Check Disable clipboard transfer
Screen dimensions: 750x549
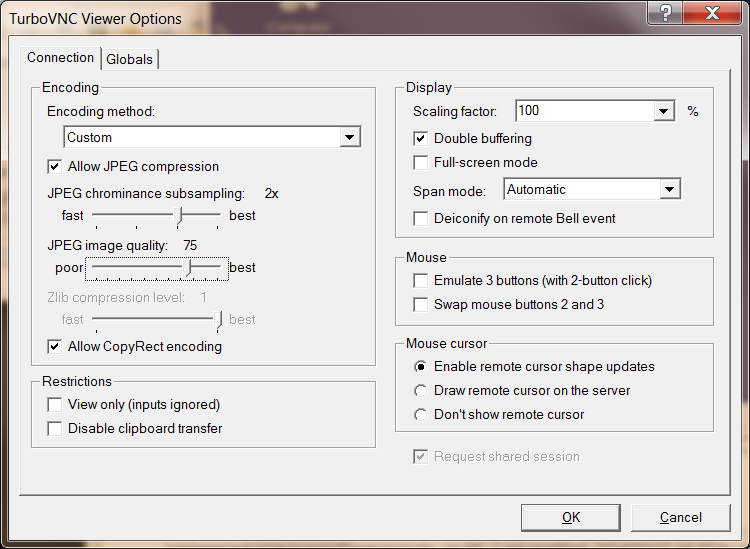(x=55, y=428)
